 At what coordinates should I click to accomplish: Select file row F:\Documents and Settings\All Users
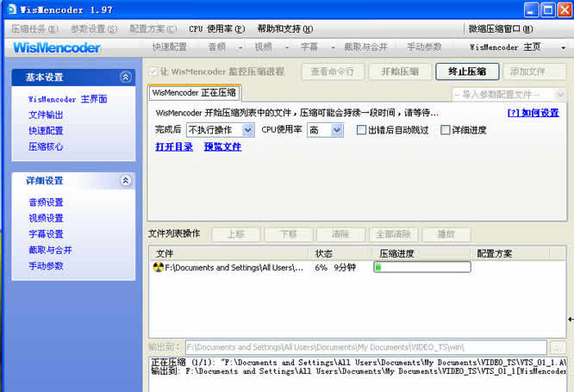(x=234, y=268)
